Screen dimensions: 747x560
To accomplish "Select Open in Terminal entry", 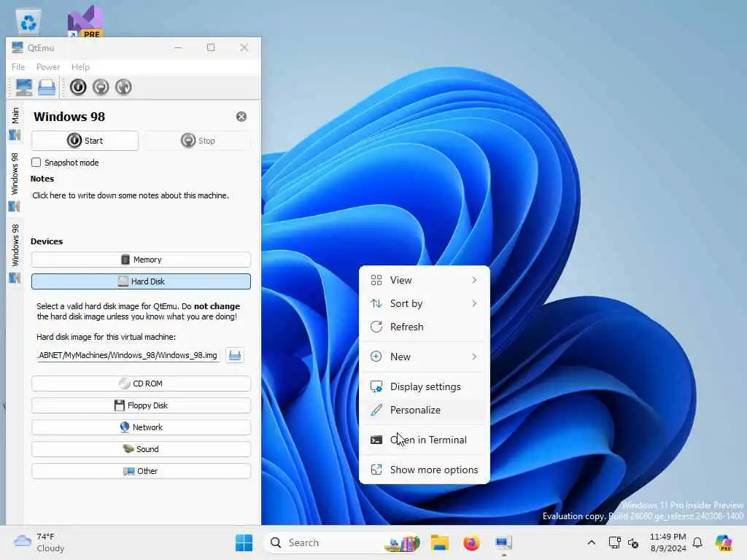I will click(424, 440).
